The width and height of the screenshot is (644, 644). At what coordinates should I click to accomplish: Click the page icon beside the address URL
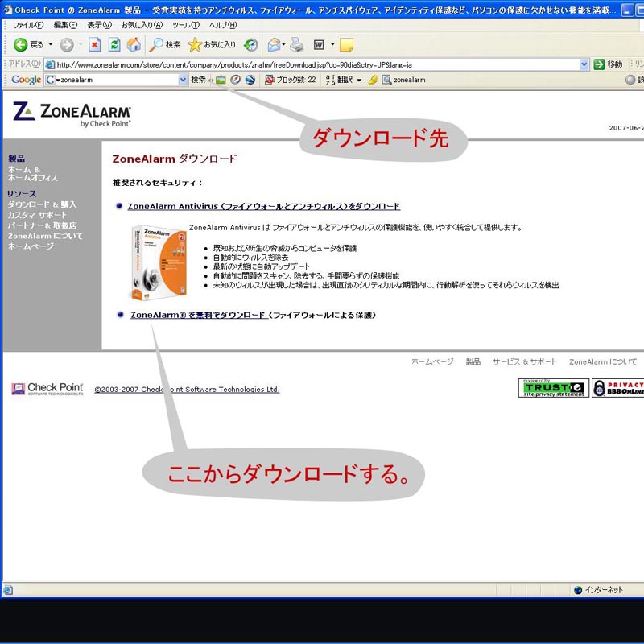click(50, 64)
